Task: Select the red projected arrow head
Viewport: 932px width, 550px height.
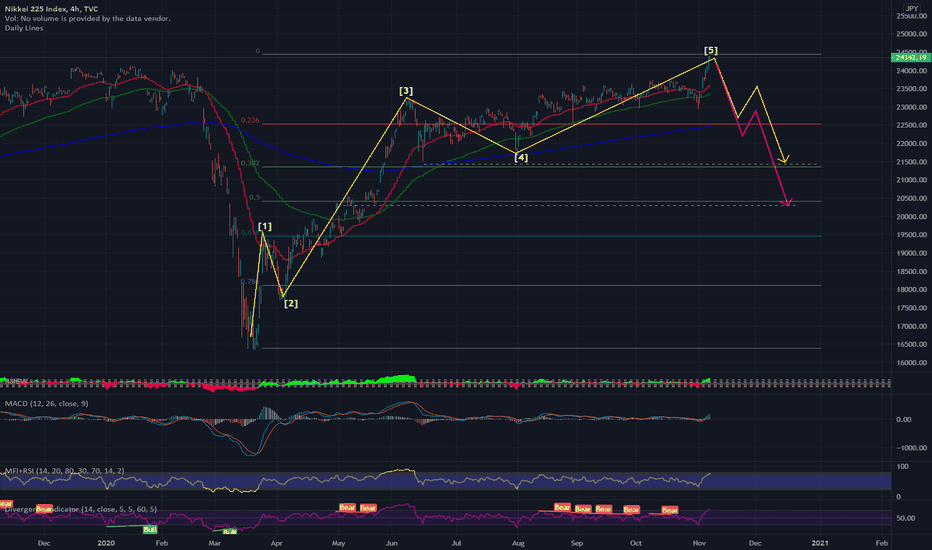Action: (x=788, y=202)
